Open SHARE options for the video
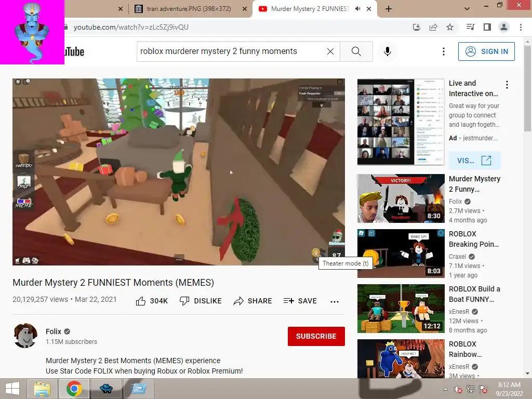 pos(252,301)
